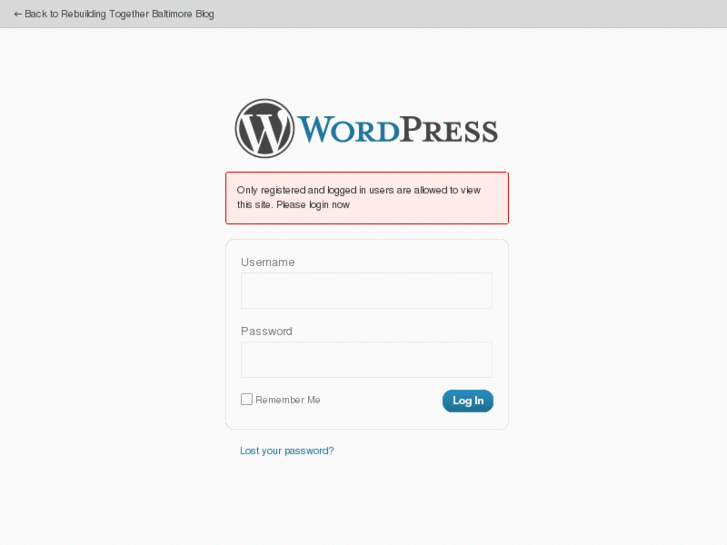Click the Remember Me label text
Viewport: 727px width, 545px height.
pos(288,400)
